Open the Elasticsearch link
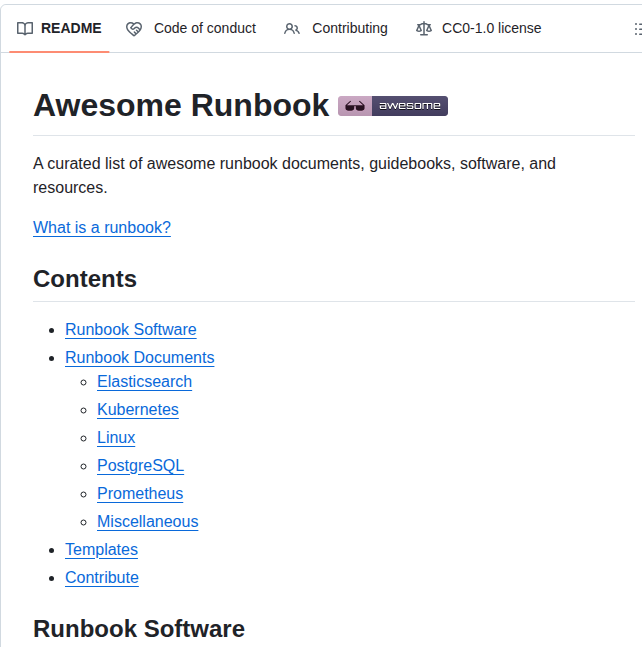The image size is (642, 647). tap(145, 382)
